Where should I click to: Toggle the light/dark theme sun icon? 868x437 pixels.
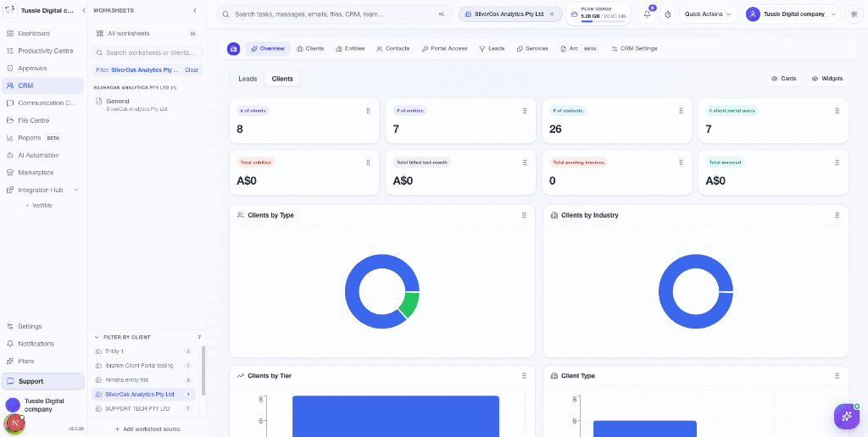click(854, 14)
